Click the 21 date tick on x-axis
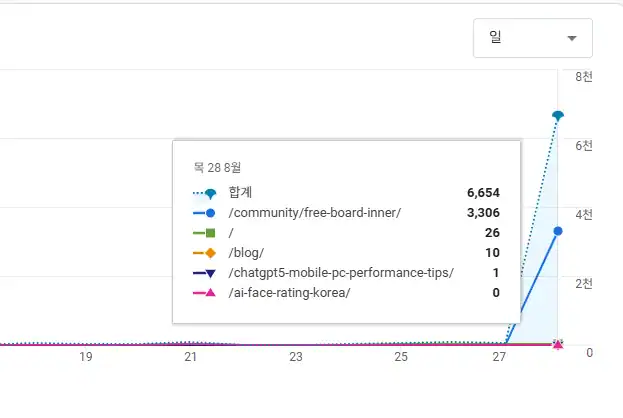623x418 pixels. tap(191, 358)
